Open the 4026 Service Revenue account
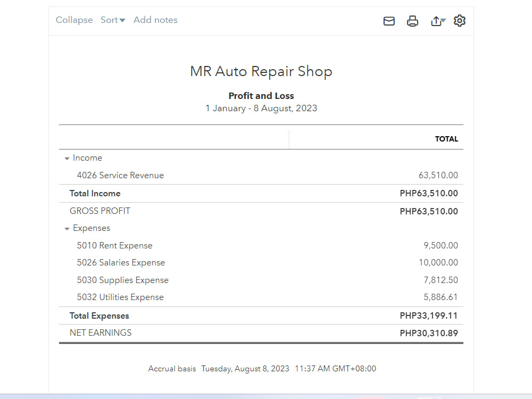The height and width of the screenshot is (399, 532). (120, 175)
